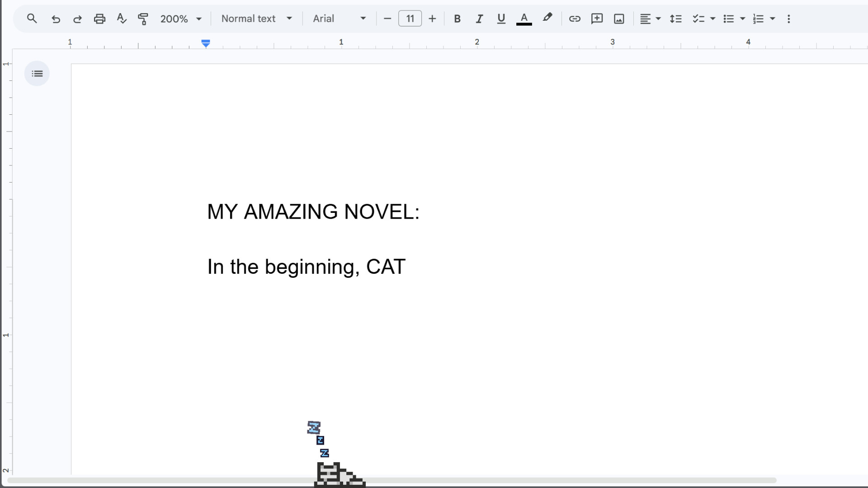This screenshot has width=868, height=488.
Task: Open the text alignment options
Action: [650, 19]
